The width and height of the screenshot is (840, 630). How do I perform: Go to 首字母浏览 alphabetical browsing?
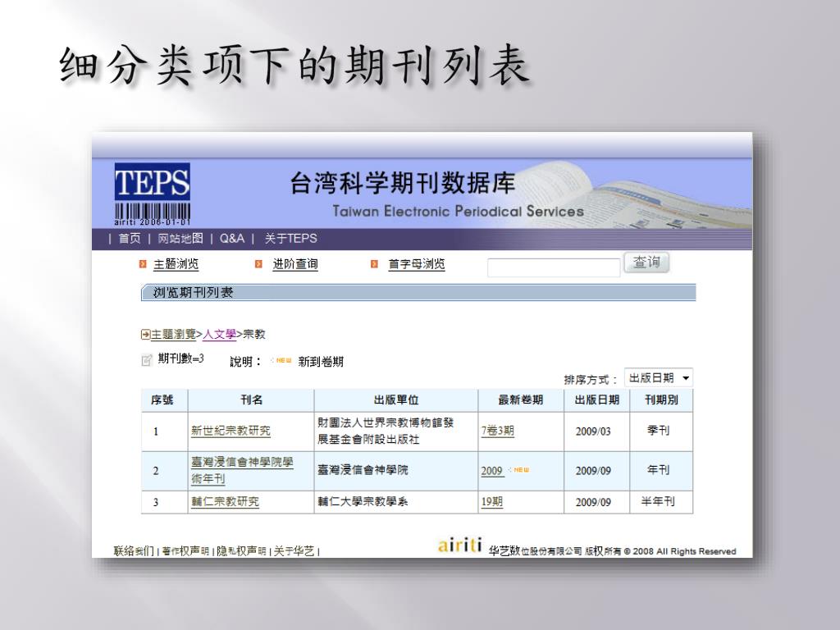click(416, 264)
